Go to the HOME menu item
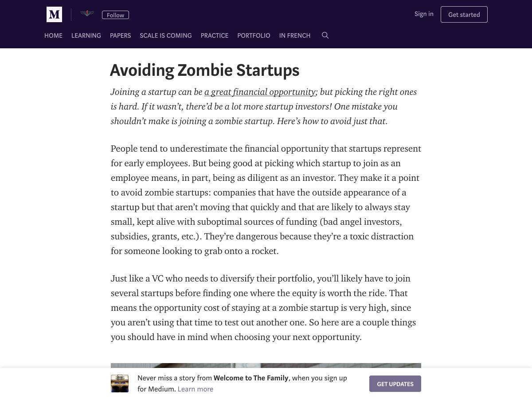This screenshot has width=532, height=399. click(53, 35)
